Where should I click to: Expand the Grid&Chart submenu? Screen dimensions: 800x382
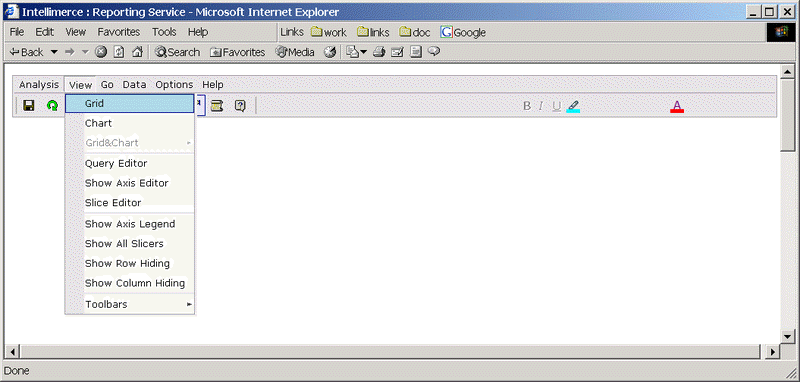130,143
